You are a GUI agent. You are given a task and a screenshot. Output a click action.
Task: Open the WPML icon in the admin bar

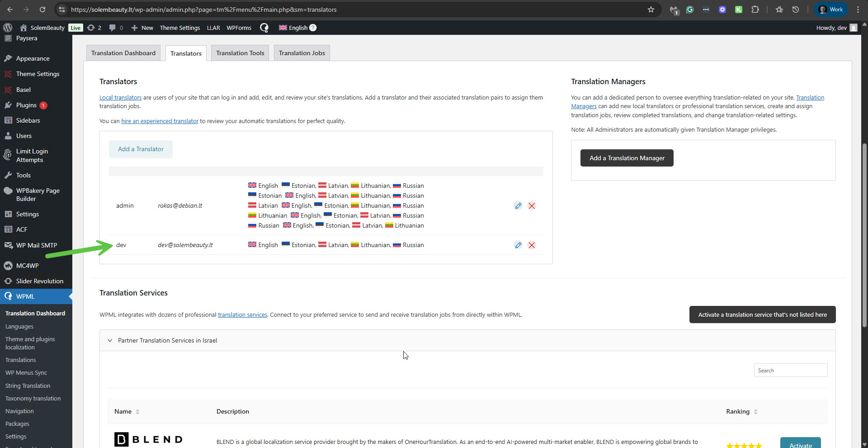(x=264, y=28)
